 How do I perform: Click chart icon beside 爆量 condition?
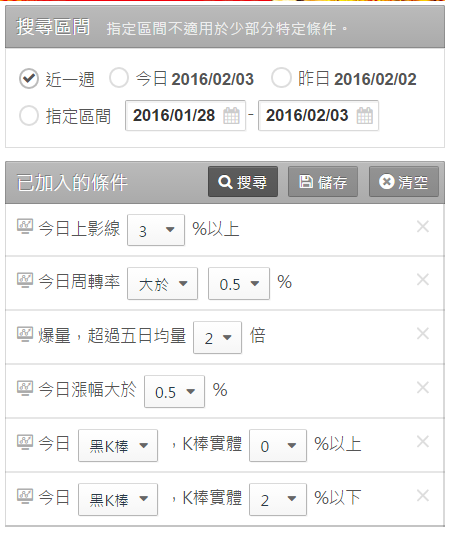point(25,334)
